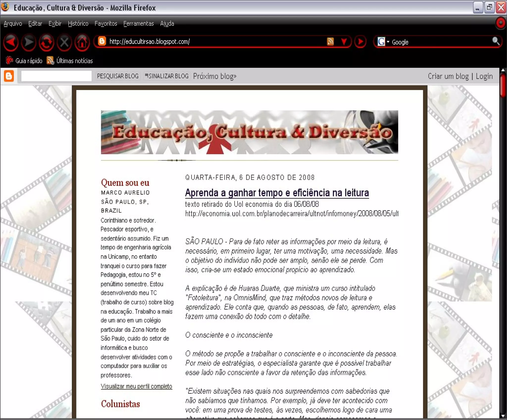The image size is (507, 420).
Task: Reload the current page
Action: coord(47,42)
